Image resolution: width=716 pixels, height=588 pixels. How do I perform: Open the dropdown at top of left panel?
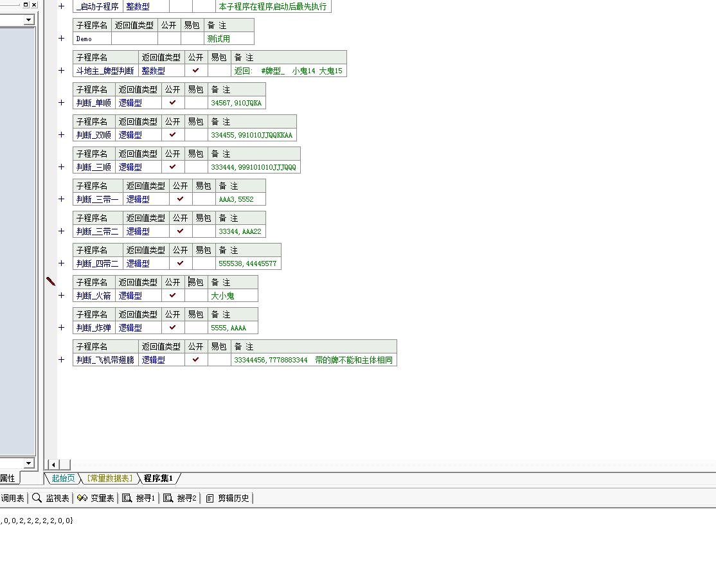pos(28,20)
